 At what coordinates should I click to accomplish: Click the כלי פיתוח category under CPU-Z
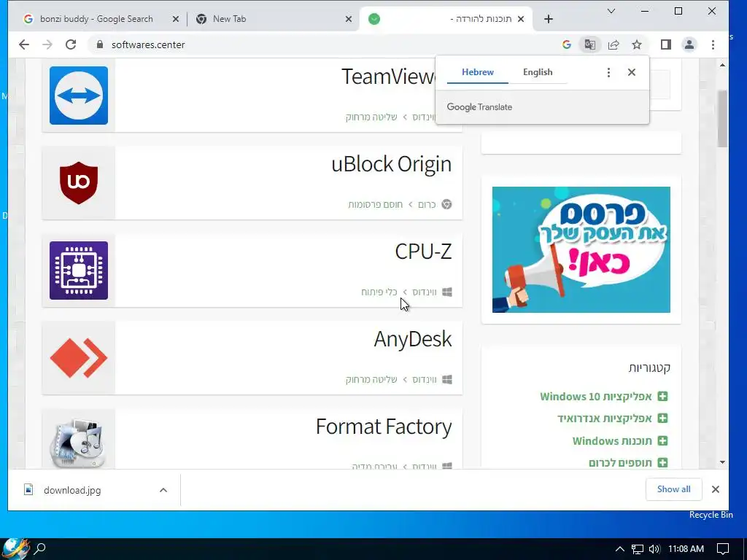(379, 292)
